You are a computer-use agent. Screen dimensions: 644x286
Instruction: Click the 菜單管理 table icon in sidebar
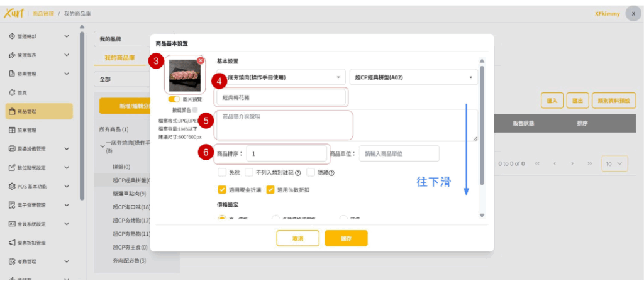(12, 130)
